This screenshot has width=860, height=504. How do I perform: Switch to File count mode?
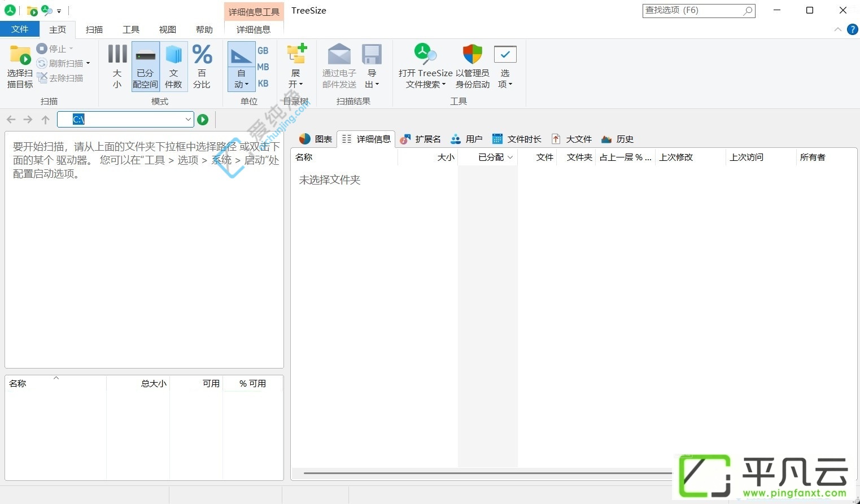173,67
